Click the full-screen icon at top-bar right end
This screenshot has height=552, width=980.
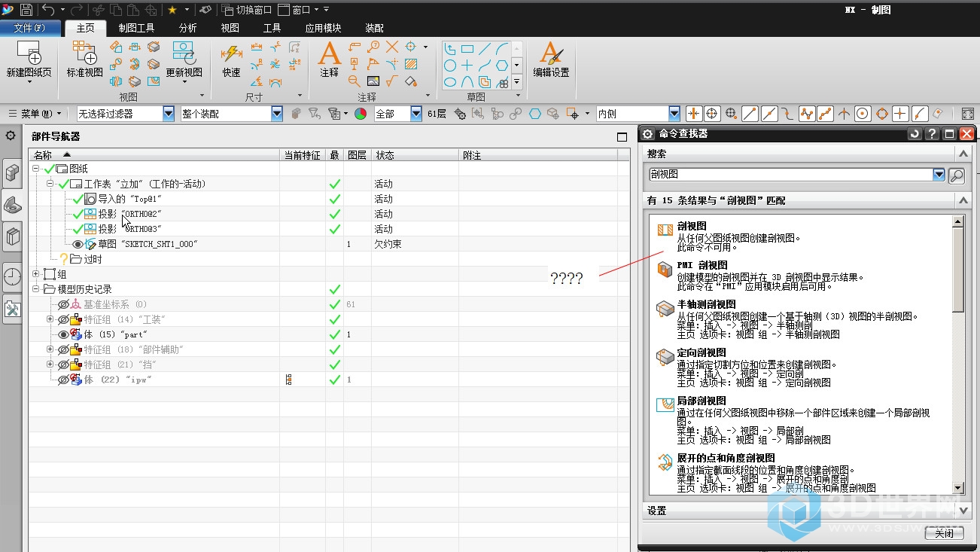point(967,114)
